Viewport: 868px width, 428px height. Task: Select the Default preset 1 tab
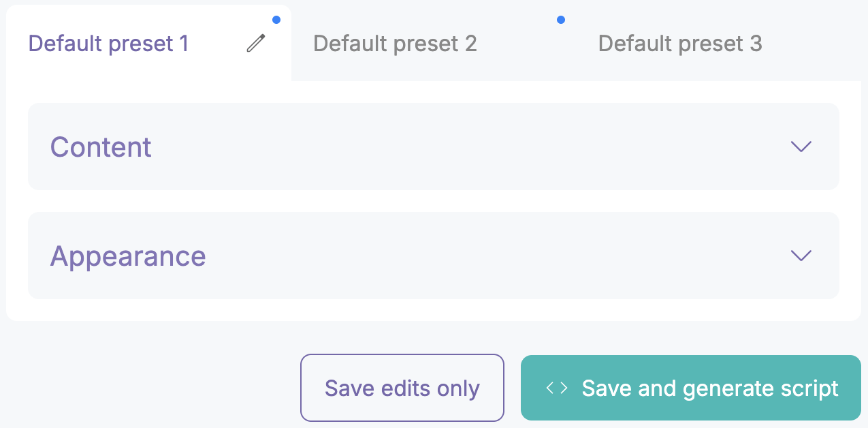108,43
